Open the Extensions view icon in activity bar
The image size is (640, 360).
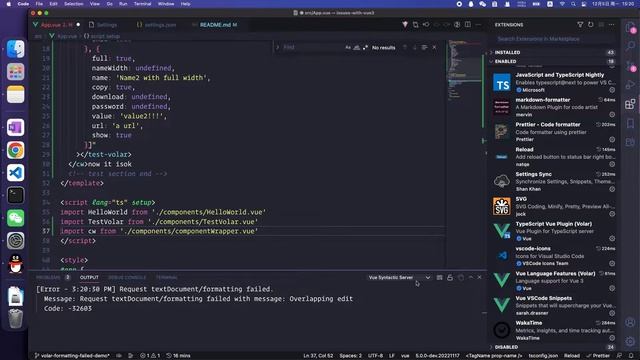click(x=631, y=104)
